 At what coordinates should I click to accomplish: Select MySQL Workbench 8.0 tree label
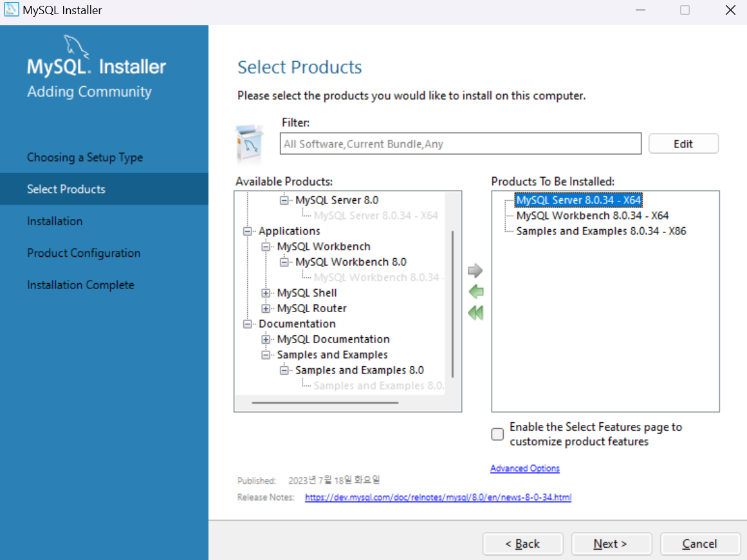coord(351,262)
